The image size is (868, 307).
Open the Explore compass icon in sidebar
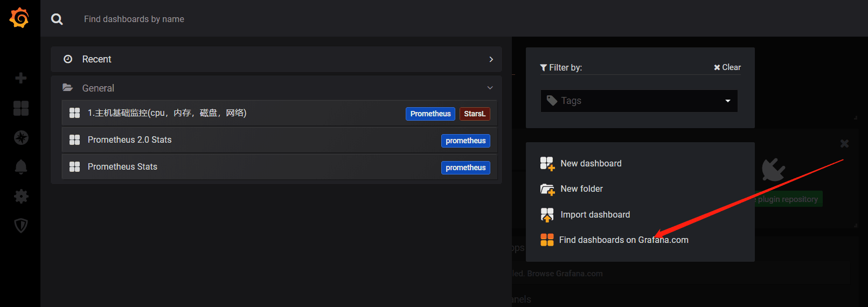coord(21,138)
